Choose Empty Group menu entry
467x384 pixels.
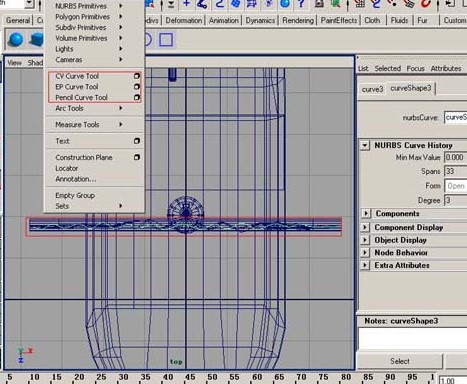click(75, 195)
